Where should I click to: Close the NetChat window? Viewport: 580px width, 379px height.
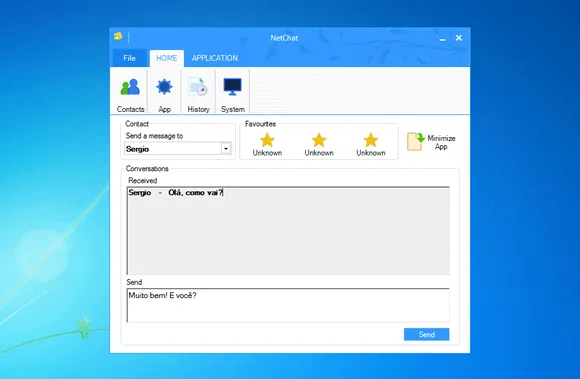pos(459,38)
